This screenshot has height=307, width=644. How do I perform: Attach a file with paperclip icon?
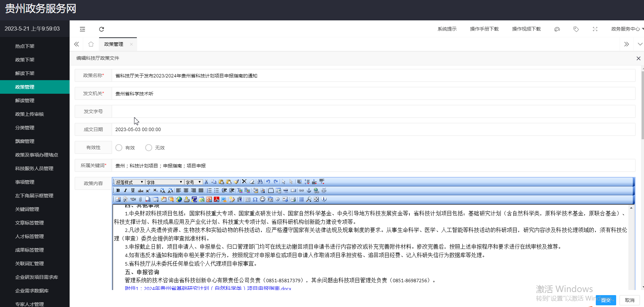[x=140, y=199]
